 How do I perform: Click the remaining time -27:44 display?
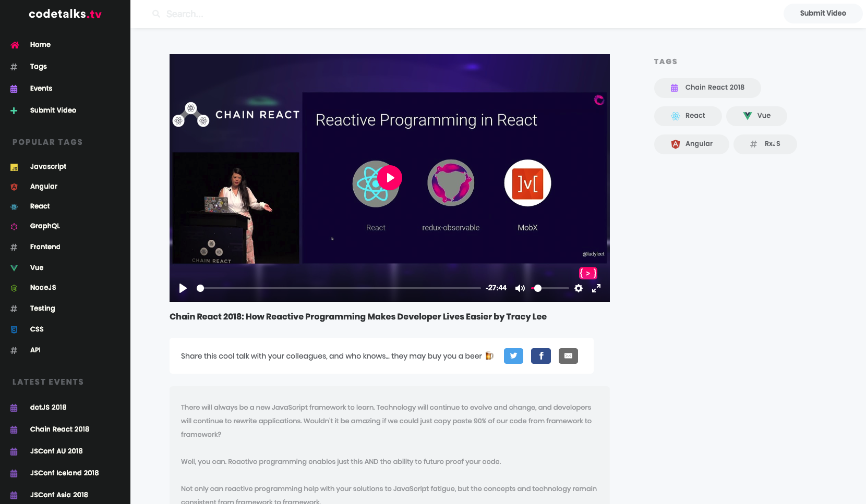496,288
